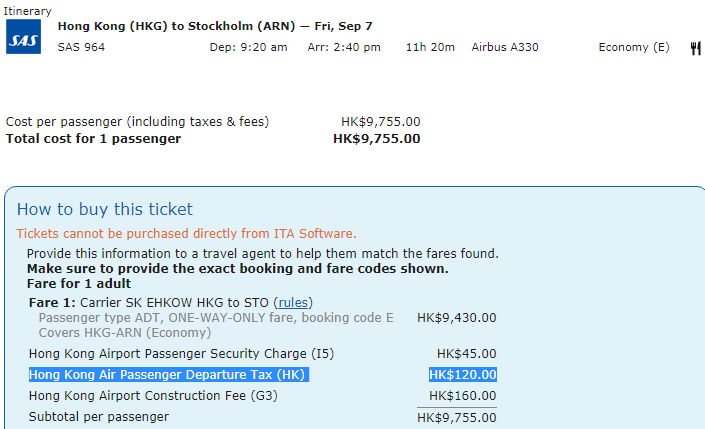Click the Hong Kong to Stockholm route title
The height and width of the screenshot is (429, 705).
(215, 26)
